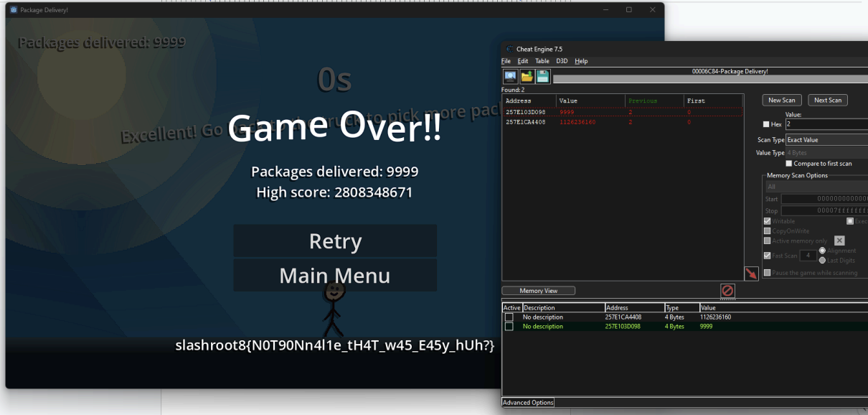Click Main Menu in the game
The width and height of the screenshot is (868, 415).
tap(335, 276)
